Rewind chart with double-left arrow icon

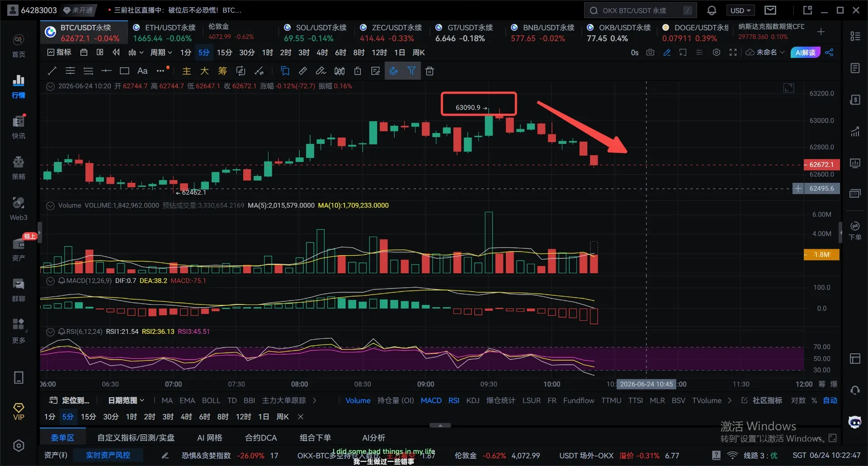click(x=116, y=52)
